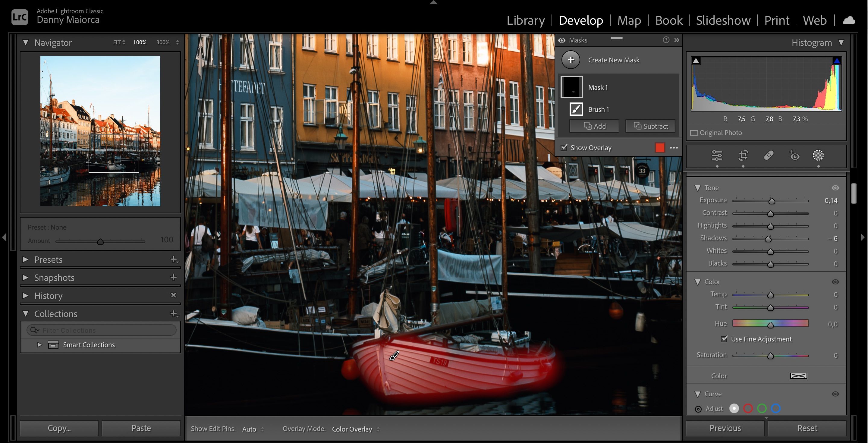This screenshot has height=443, width=868.
Task: Collapse the Collections panel
Action: point(25,313)
